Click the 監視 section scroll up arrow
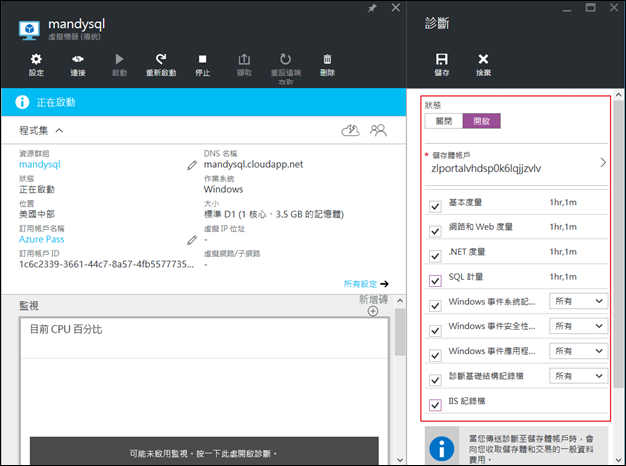This screenshot has width=626, height=466. (x=400, y=301)
